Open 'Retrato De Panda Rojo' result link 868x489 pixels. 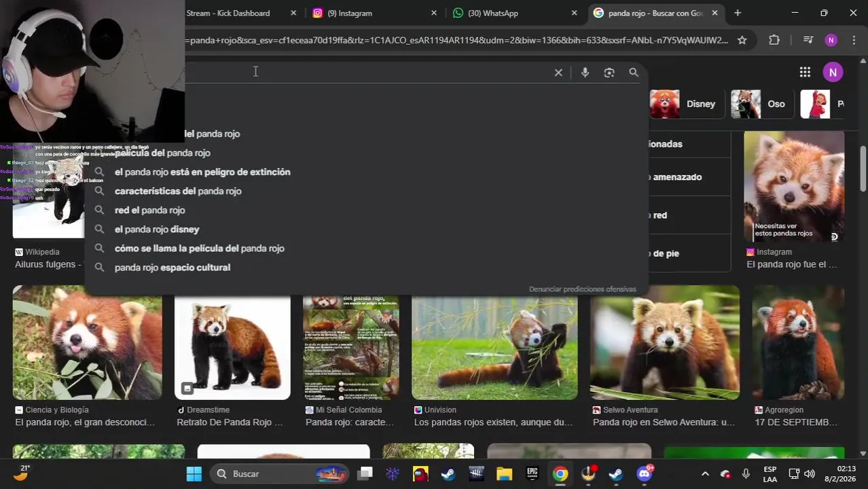click(230, 422)
